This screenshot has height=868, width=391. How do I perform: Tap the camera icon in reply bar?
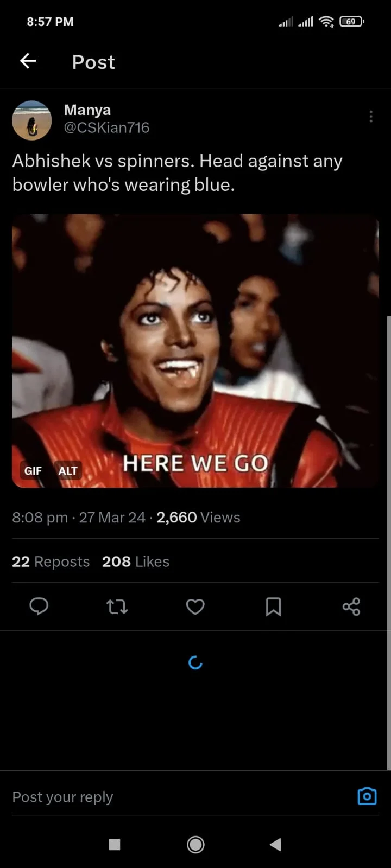(367, 796)
